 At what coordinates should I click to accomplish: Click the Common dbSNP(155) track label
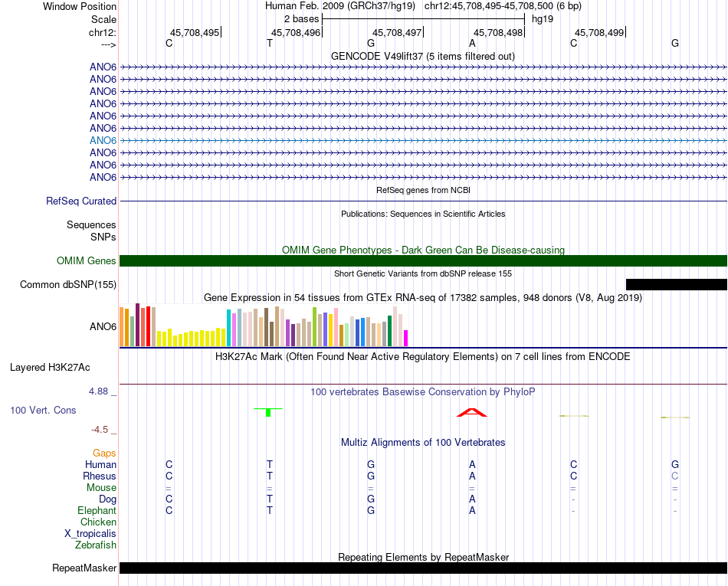[67, 284]
